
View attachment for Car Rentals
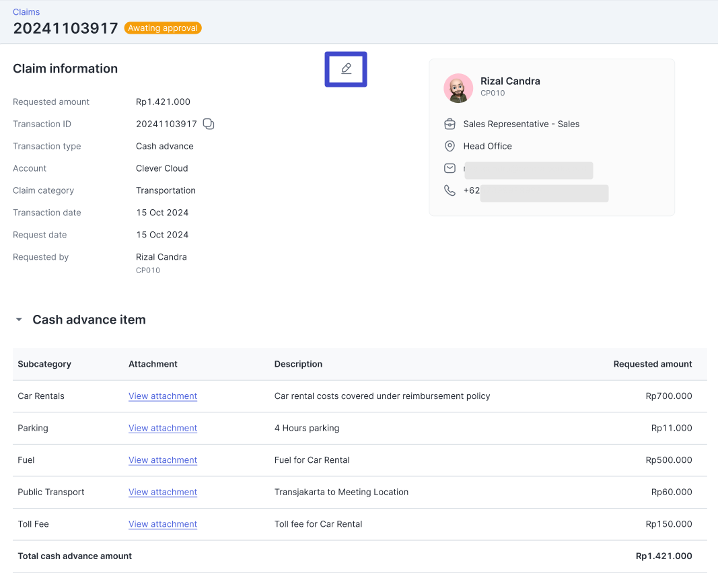pyautogui.click(x=163, y=396)
